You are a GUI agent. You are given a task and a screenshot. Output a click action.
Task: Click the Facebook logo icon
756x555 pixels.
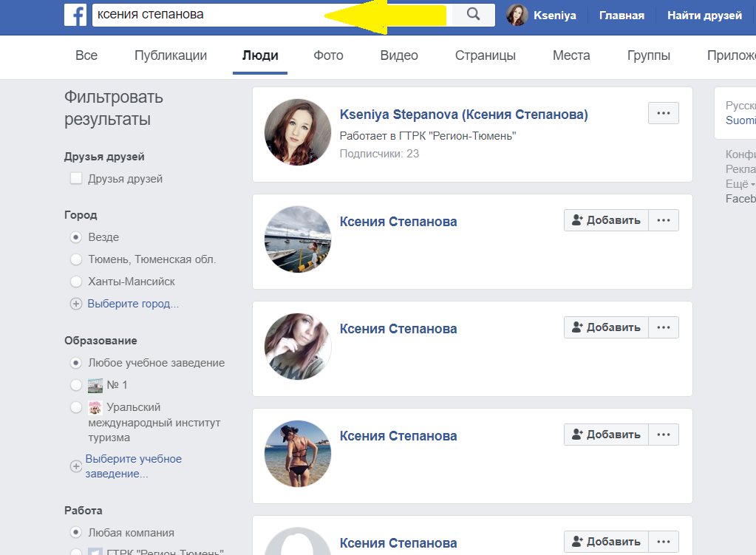[75, 15]
